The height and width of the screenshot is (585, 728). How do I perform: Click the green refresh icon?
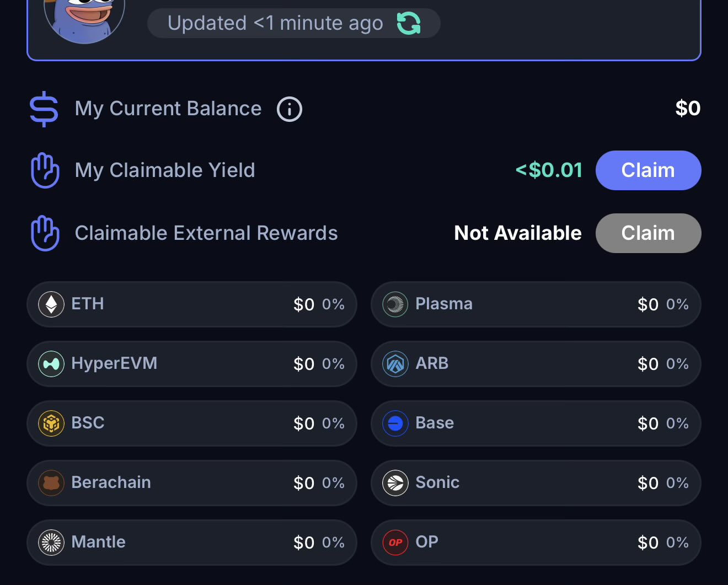(409, 23)
